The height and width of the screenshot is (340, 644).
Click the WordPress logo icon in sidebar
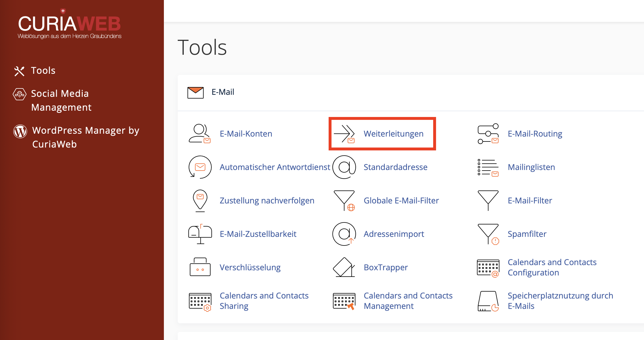[x=20, y=131]
